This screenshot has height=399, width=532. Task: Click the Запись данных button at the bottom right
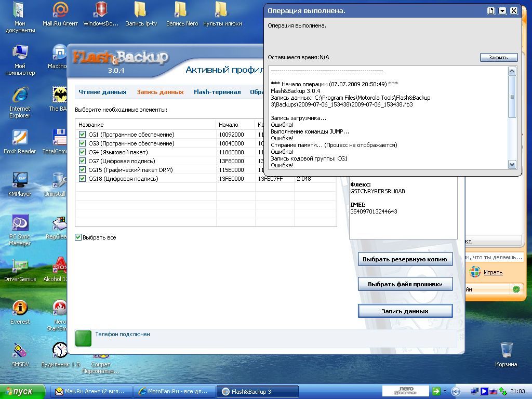(405, 311)
